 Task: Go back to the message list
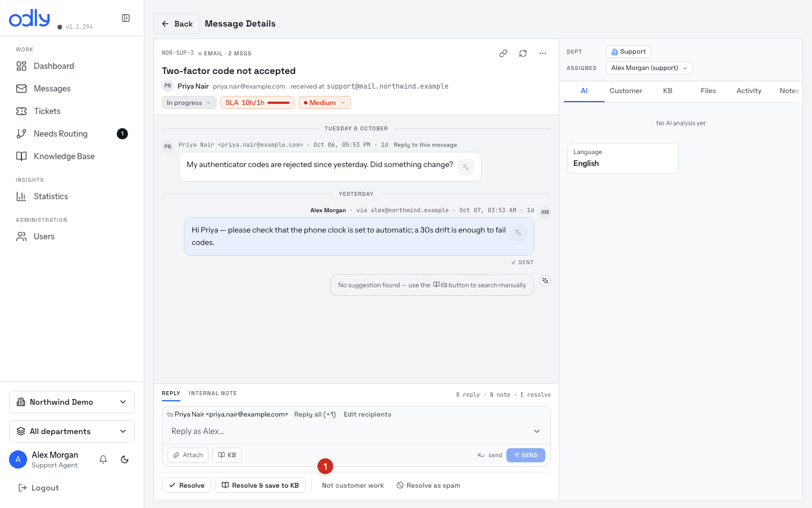pos(177,24)
